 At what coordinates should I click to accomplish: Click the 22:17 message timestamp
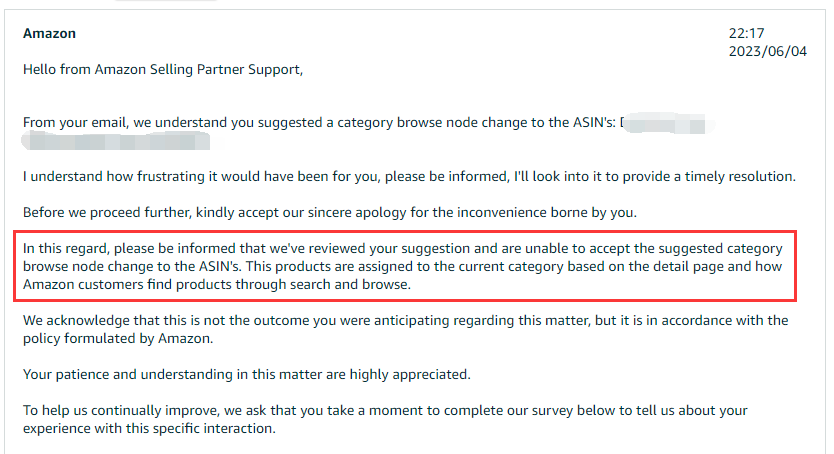pyautogui.click(x=746, y=33)
